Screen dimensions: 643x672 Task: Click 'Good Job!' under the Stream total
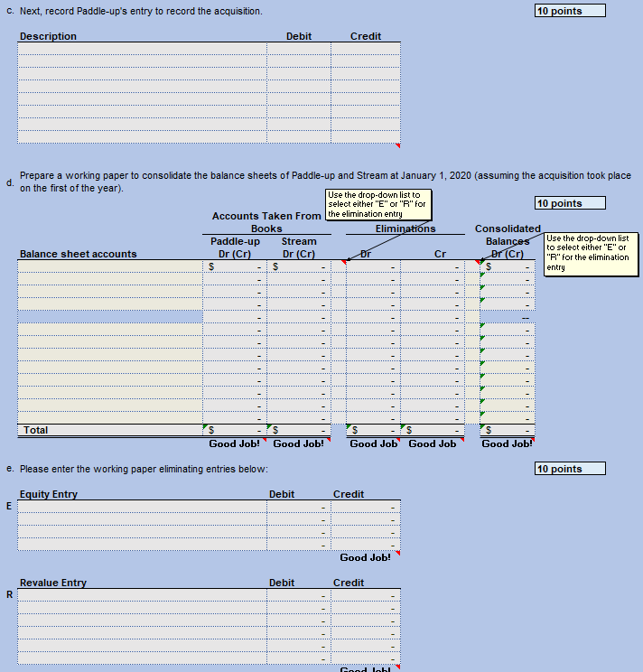click(x=299, y=443)
